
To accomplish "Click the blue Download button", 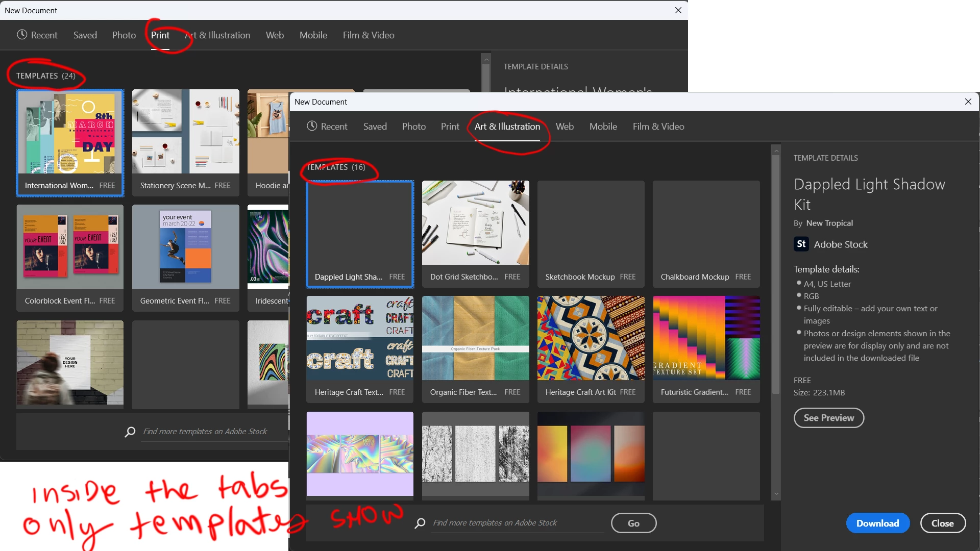I will tap(877, 523).
